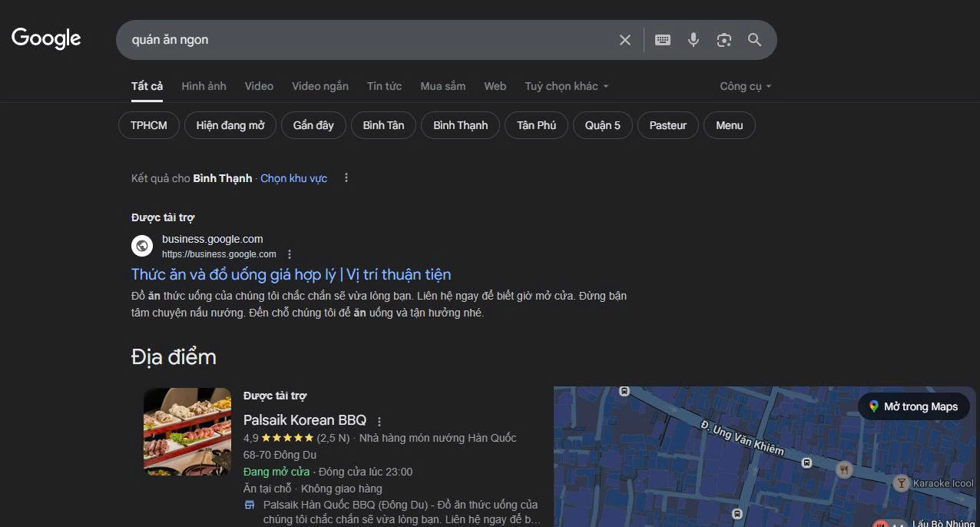Click the Karaoke Icool map marker
This screenshot has width=980, height=527.
coord(902,483)
